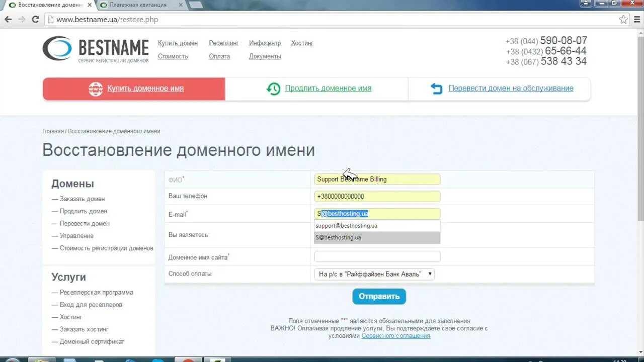Click the phone number '65-66-44'
Screen dimensions: 644x362
point(566,51)
